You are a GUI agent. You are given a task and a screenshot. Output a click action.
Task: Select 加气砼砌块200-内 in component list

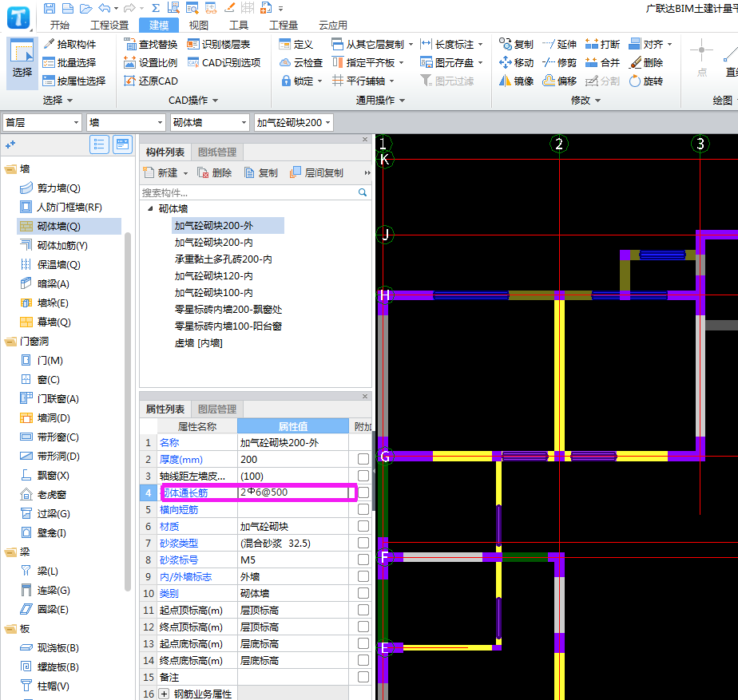click(214, 243)
